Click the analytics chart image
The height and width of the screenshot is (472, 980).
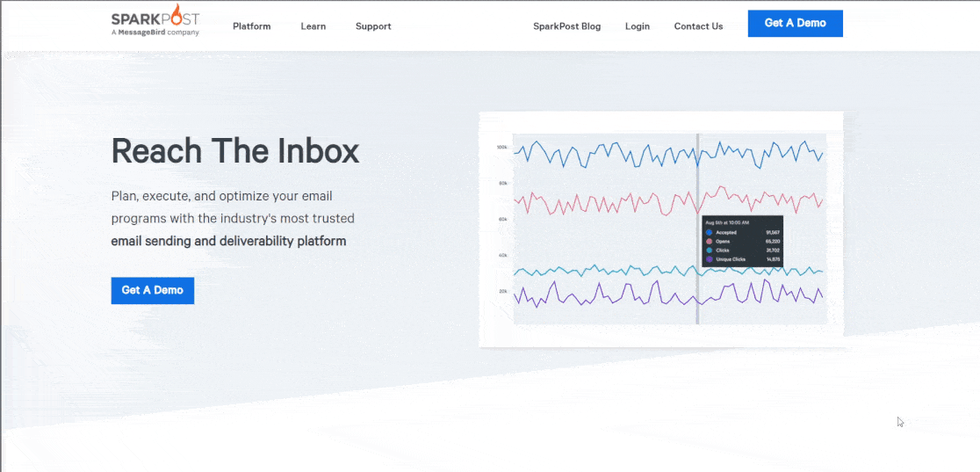coord(660,229)
